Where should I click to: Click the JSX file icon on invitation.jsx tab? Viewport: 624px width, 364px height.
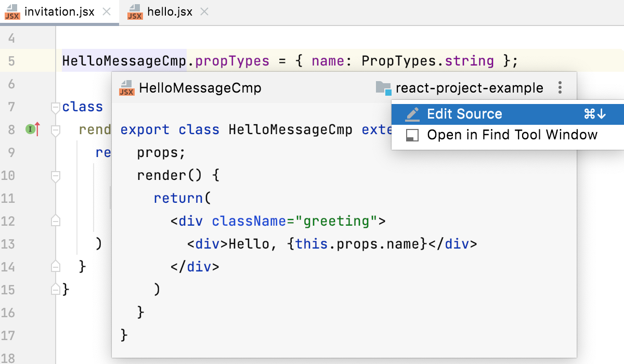tap(11, 11)
